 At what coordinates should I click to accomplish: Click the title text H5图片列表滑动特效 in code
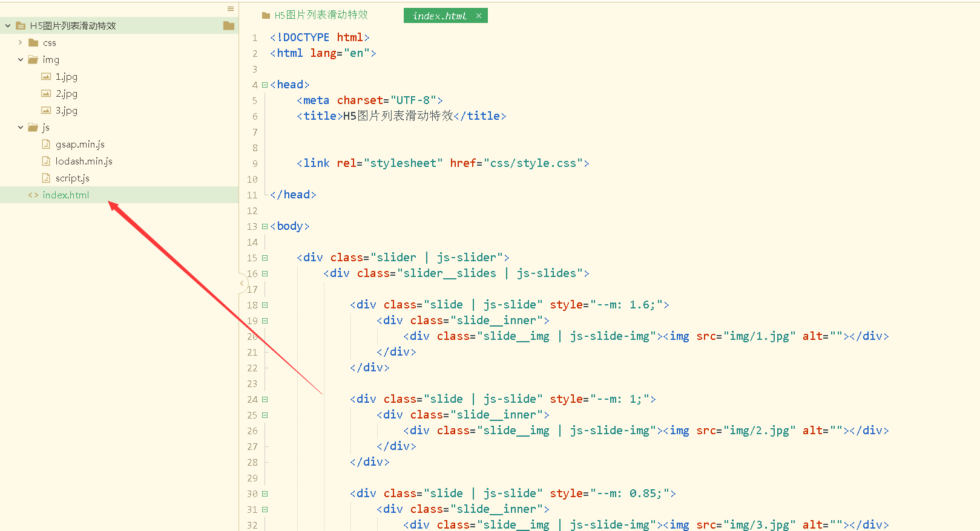(398, 116)
